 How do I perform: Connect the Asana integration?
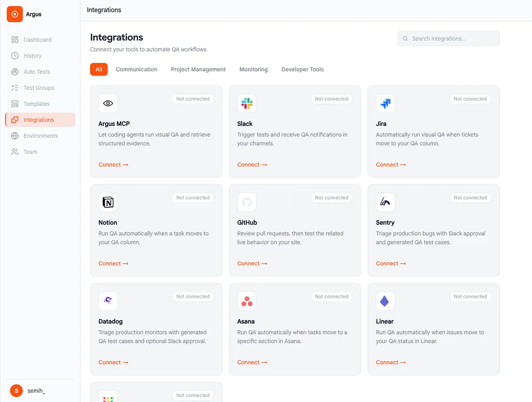[252, 362]
